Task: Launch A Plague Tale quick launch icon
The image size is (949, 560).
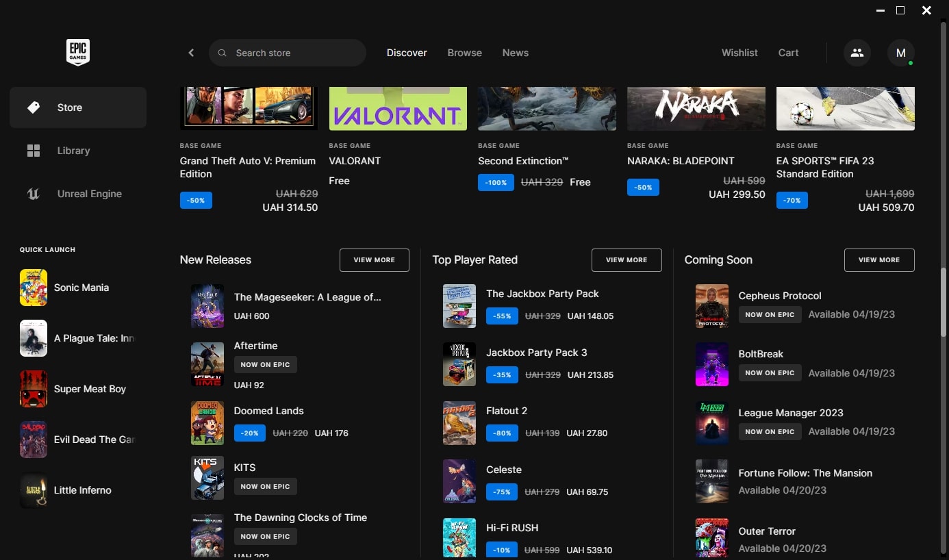Action: click(x=34, y=338)
